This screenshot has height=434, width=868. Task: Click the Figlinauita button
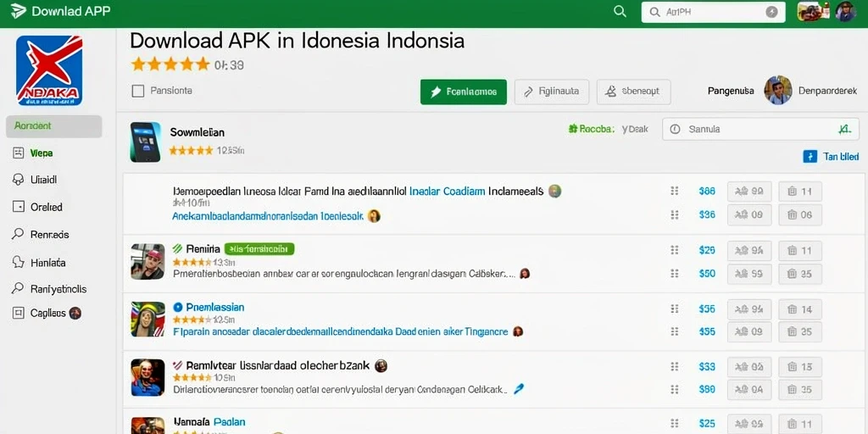click(551, 92)
